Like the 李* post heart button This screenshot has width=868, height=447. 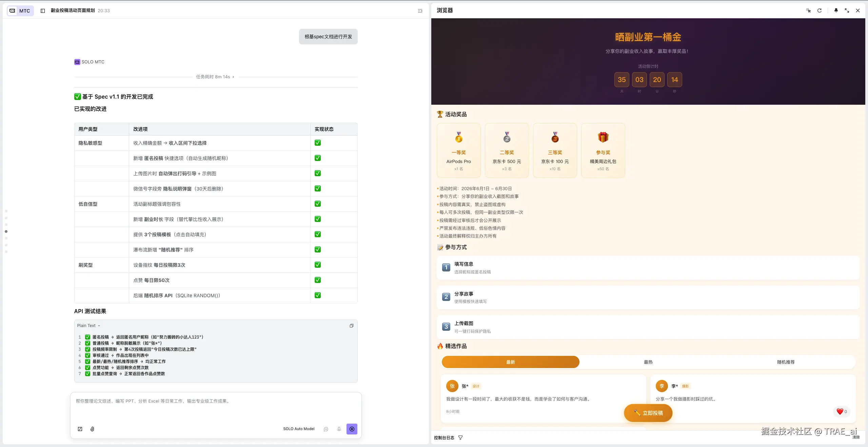[842, 412]
